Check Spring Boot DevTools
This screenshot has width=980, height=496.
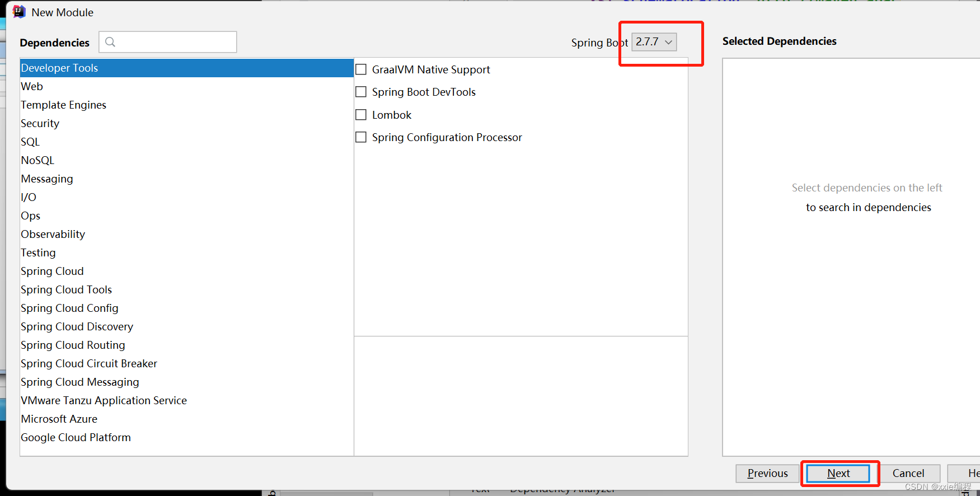[361, 92]
